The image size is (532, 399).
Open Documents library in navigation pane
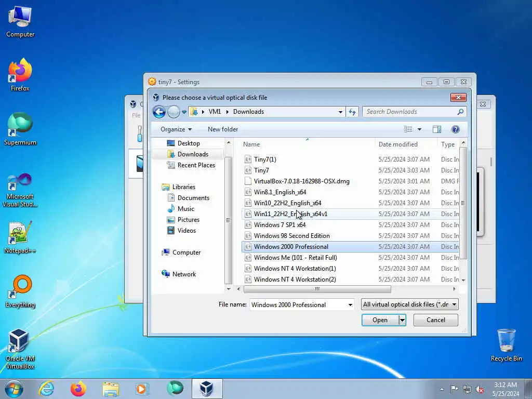193,198
